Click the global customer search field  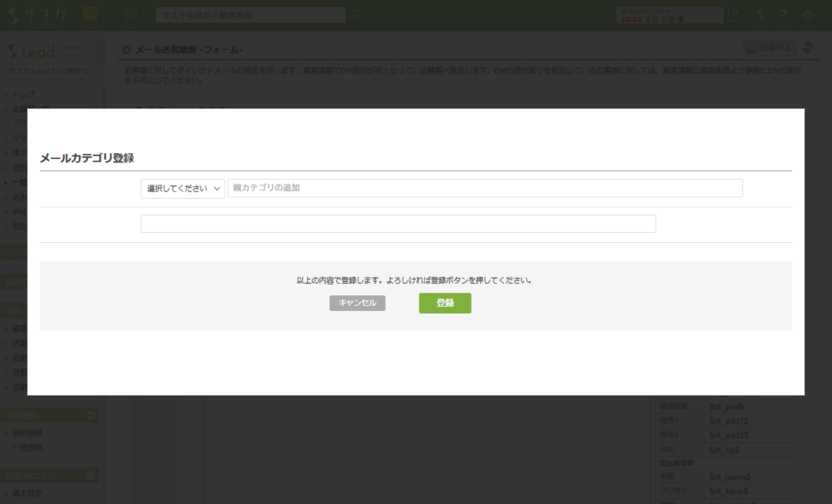point(250,15)
